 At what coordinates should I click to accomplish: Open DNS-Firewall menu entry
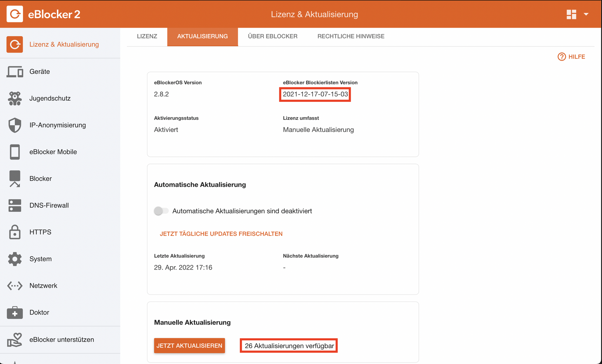[x=49, y=205]
